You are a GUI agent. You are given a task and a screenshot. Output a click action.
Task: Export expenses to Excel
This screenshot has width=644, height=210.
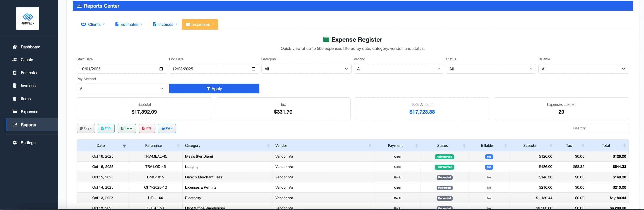(x=127, y=128)
